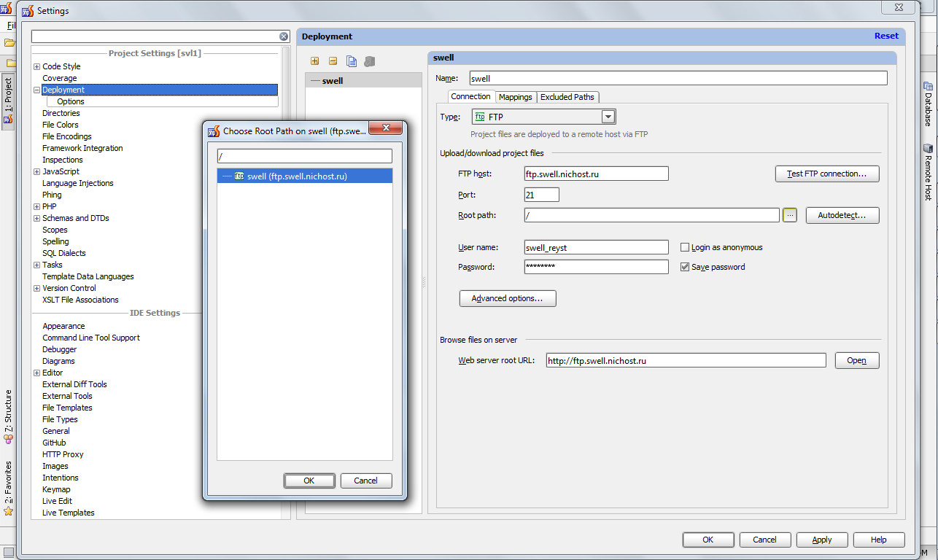The height and width of the screenshot is (560, 938).
Task: Click the User name field
Action: [597, 247]
